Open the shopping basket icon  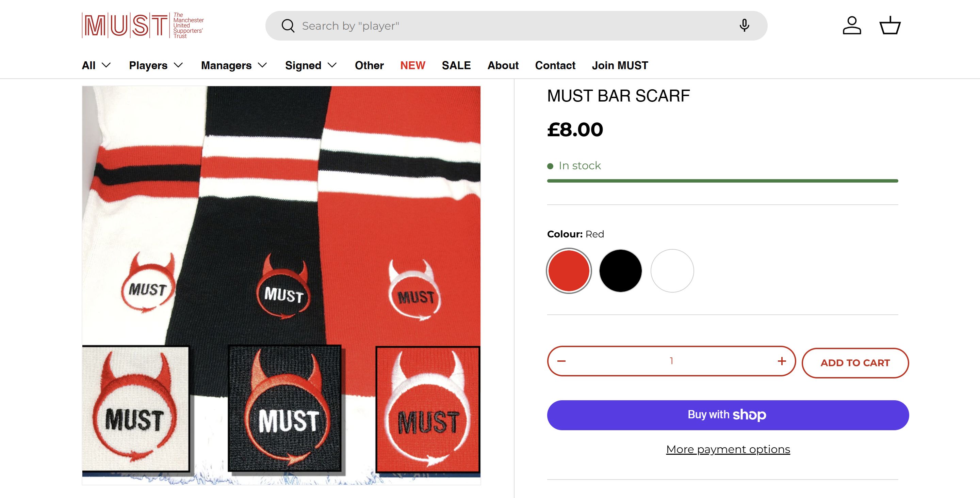889,26
